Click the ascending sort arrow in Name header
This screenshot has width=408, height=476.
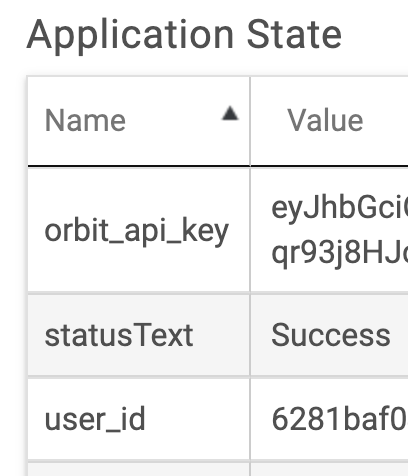click(230, 113)
